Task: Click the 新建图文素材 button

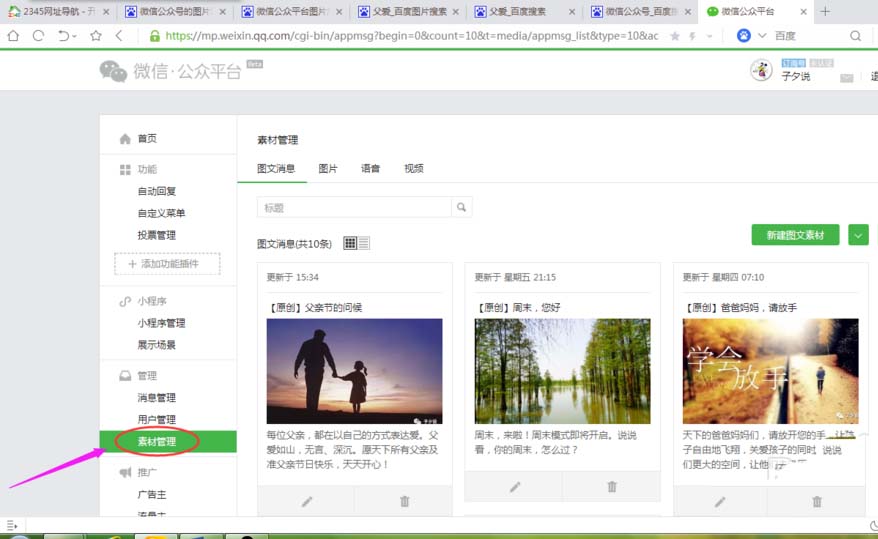Action: (x=795, y=235)
